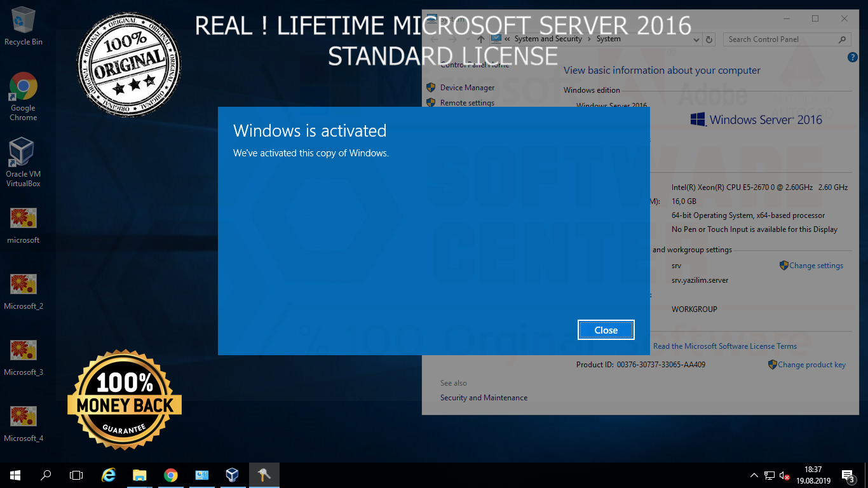Open taskbar search magnifier
868x488 pixels.
coord(46,475)
